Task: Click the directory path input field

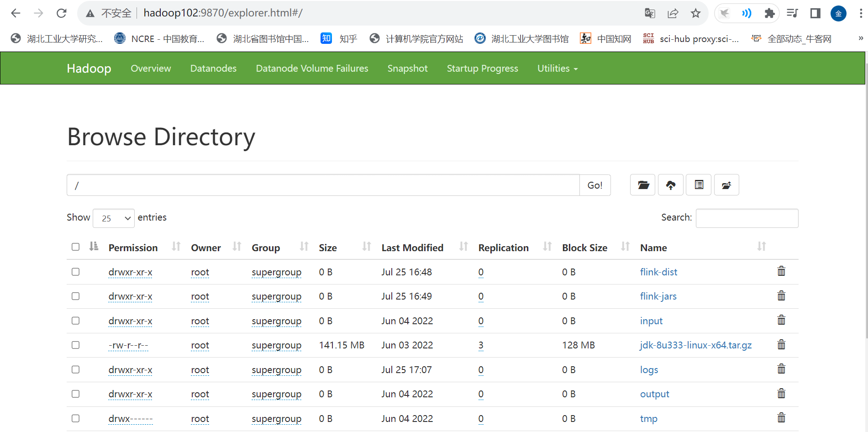Action: 323,185
